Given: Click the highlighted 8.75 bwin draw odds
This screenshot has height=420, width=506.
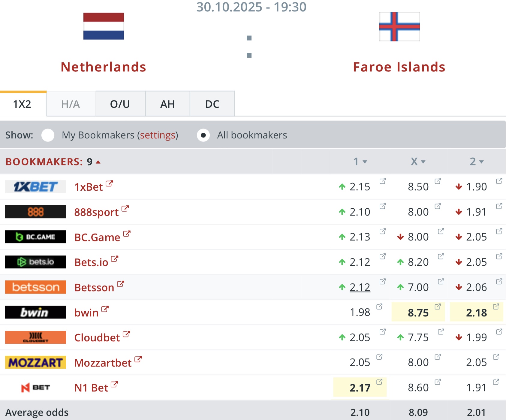Looking at the screenshot, I should [418, 313].
